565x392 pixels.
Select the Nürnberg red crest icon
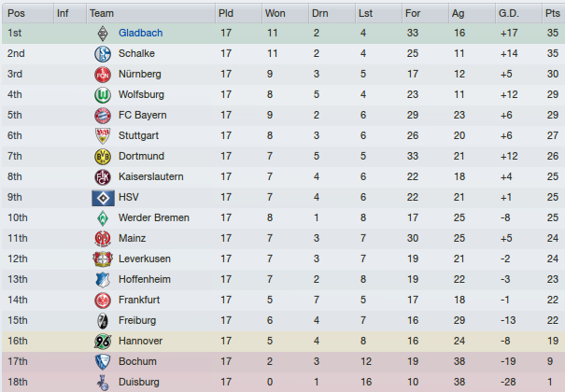pyautogui.click(x=103, y=75)
